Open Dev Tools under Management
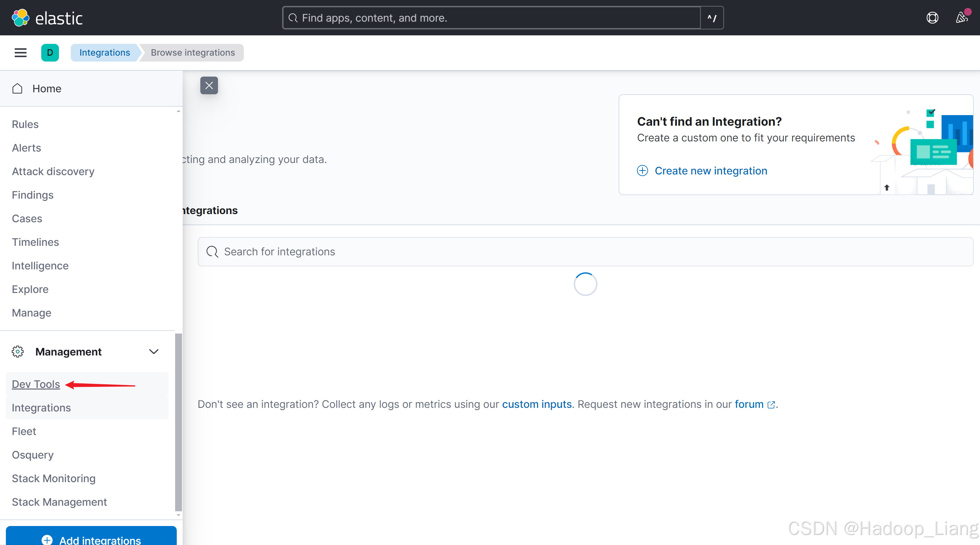This screenshot has height=545, width=980. [36, 384]
